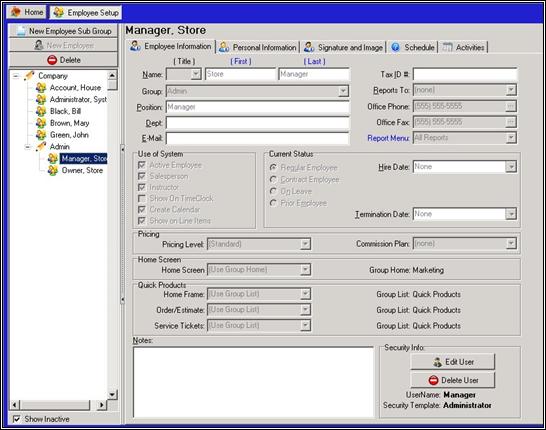Click into the E-Mail input field
Viewport: 546px width, 430px height.
[x=257, y=138]
